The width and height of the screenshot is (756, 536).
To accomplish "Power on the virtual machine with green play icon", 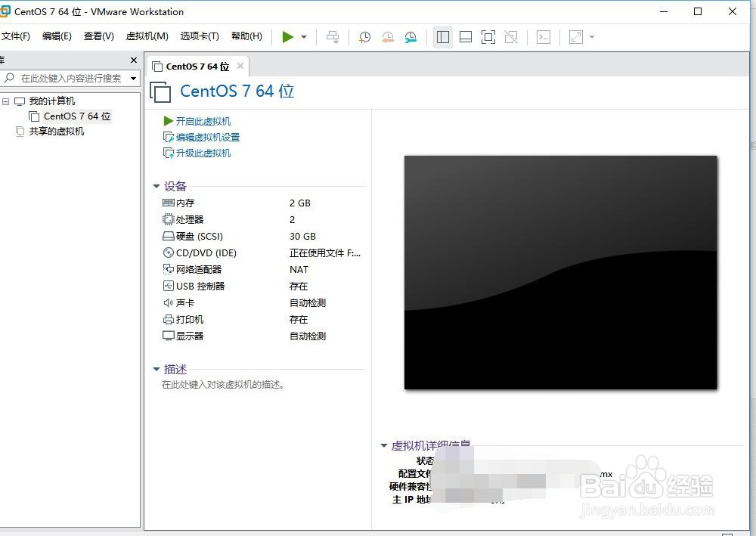I will point(287,36).
